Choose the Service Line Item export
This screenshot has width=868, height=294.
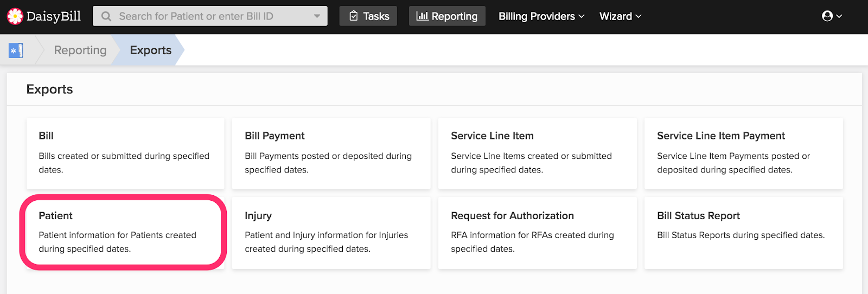[x=537, y=154]
